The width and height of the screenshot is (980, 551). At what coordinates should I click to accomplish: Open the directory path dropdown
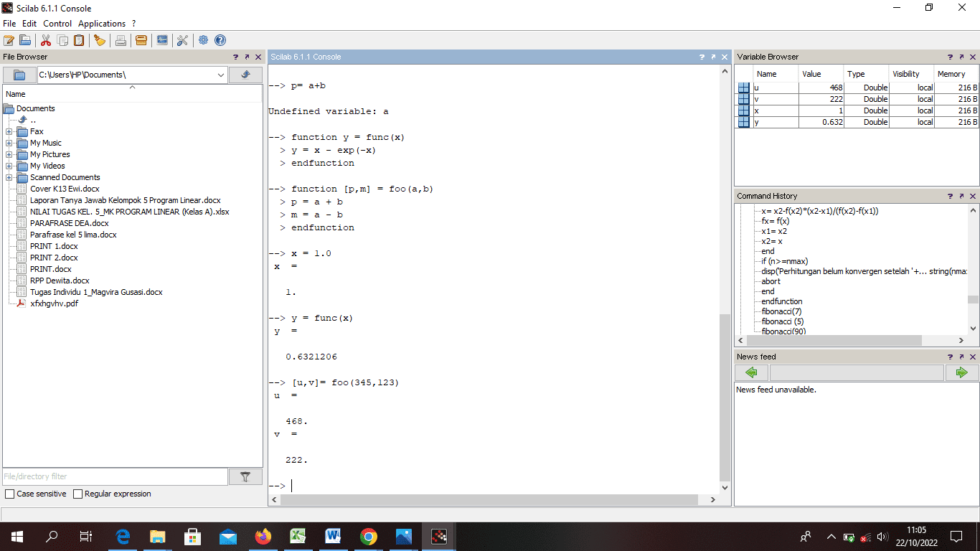(x=220, y=75)
